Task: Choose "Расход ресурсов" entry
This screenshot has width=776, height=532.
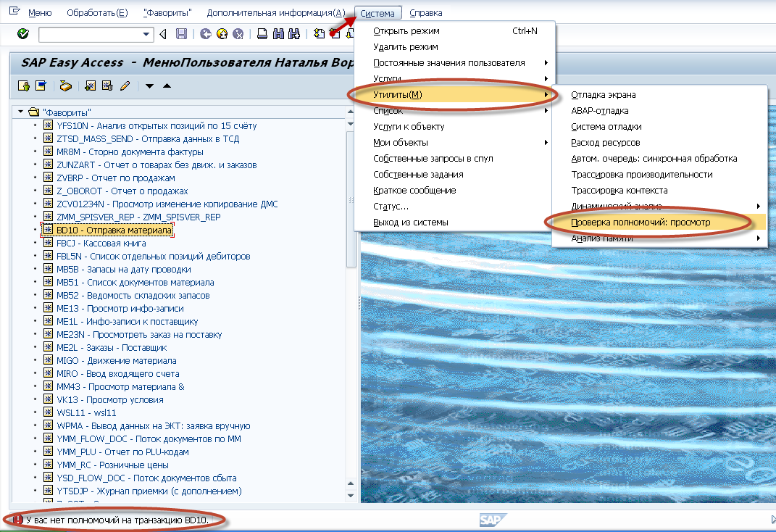Action: 659,143
